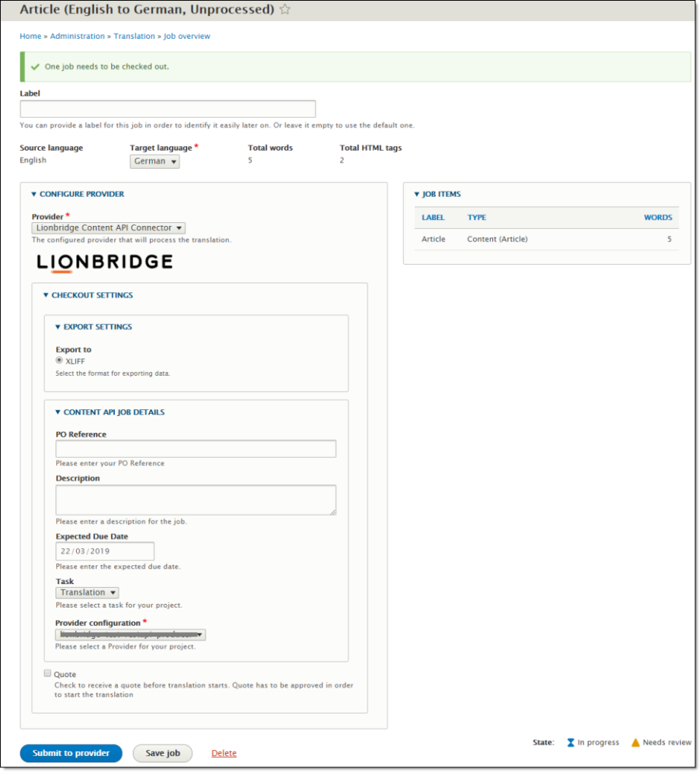Collapse the Export Settings section

[x=94, y=327]
